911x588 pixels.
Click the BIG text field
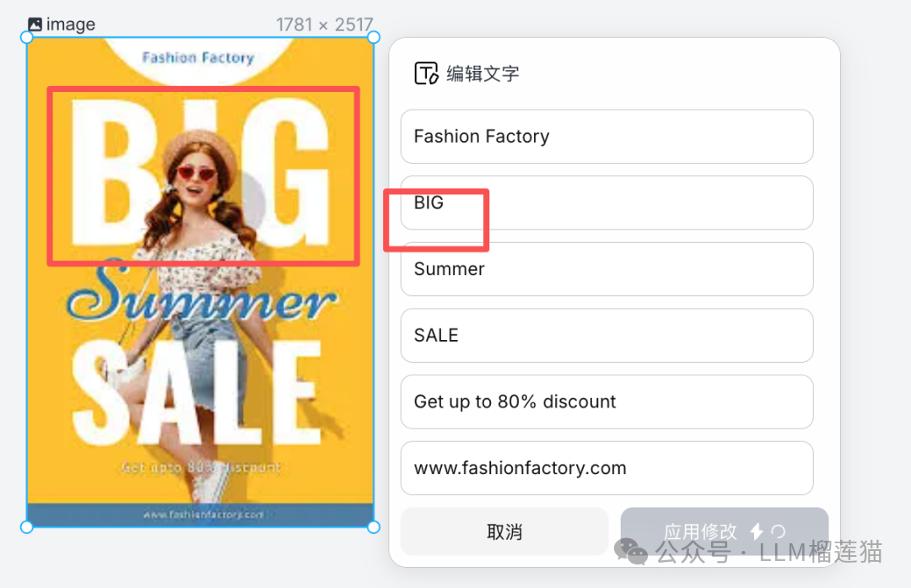pos(606,202)
